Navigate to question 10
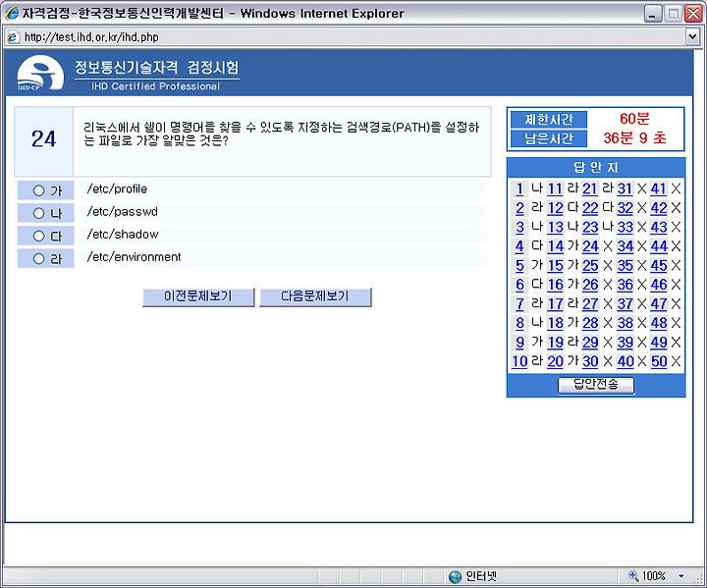This screenshot has height=588, width=707. (519, 361)
